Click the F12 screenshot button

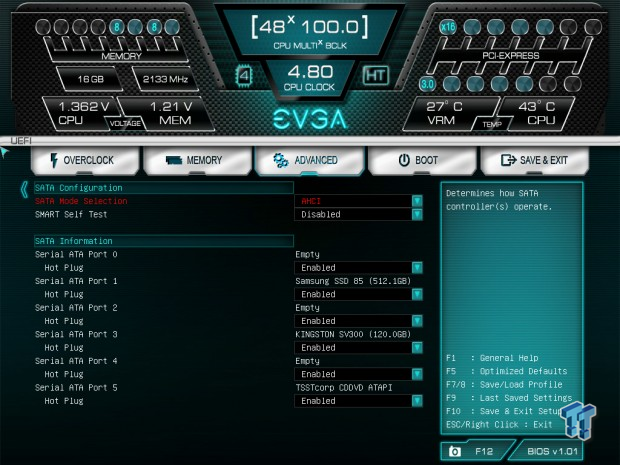tap(477, 451)
